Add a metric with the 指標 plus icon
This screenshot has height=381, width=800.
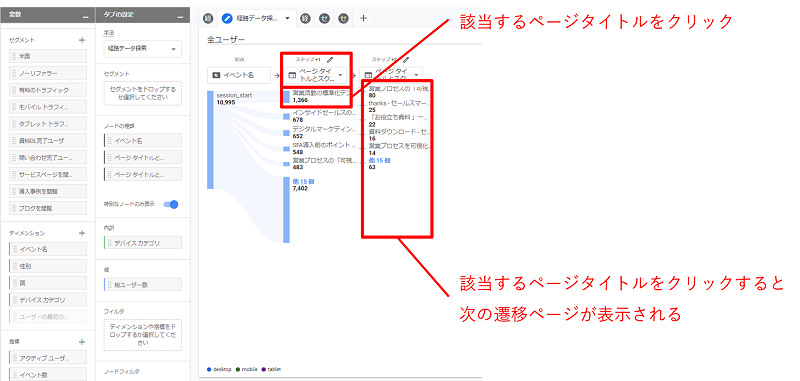tap(82, 342)
